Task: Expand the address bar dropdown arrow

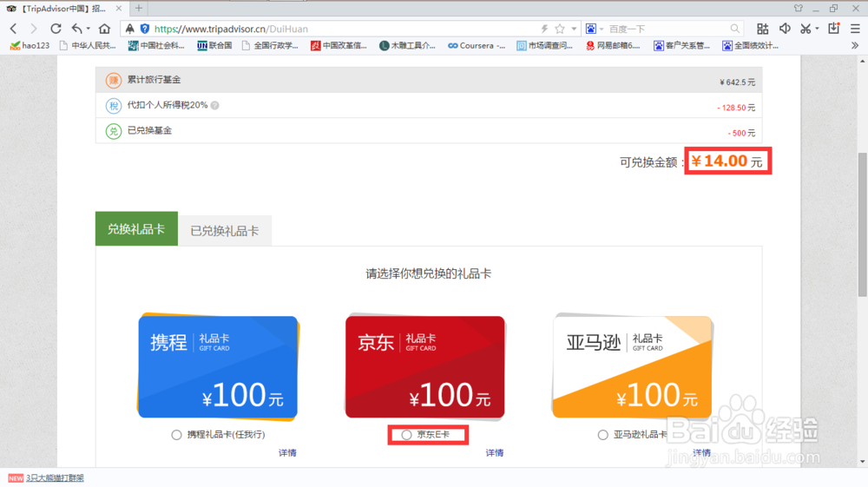Action: pyautogui.click(x=574, y=29)
